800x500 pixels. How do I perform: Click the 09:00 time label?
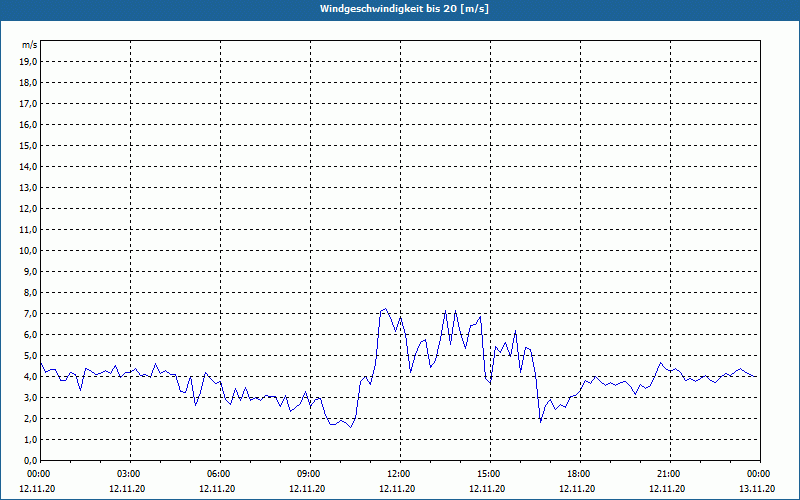click(x=310, y=473)
